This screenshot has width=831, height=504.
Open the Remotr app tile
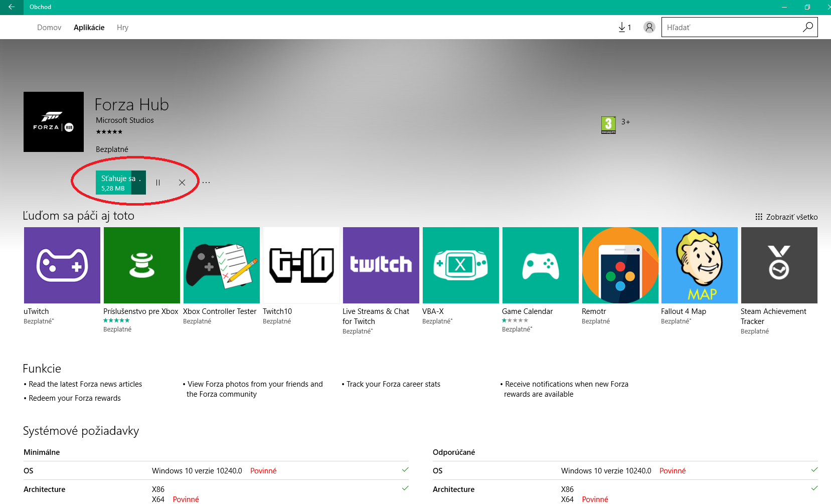point(620,265)
